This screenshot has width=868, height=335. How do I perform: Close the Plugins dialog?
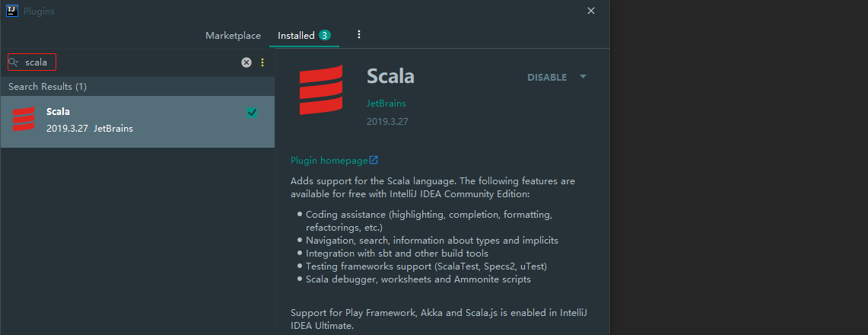click(591, 11)
